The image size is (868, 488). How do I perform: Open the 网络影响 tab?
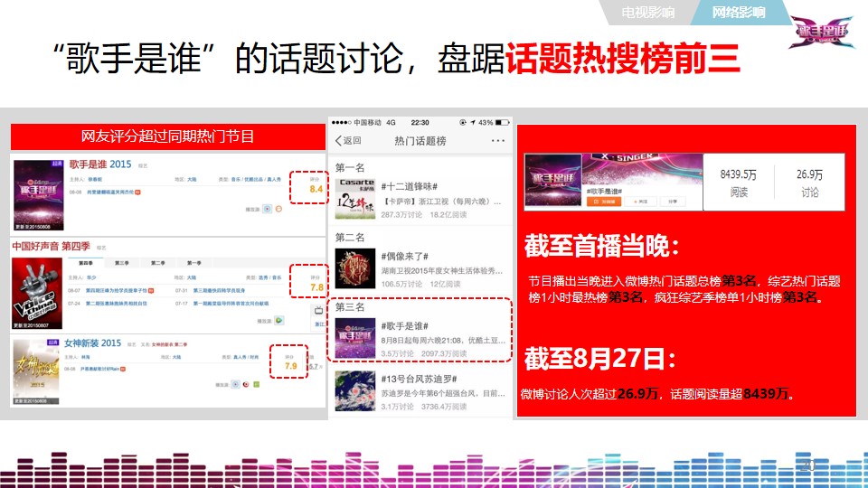click(739, 12)
